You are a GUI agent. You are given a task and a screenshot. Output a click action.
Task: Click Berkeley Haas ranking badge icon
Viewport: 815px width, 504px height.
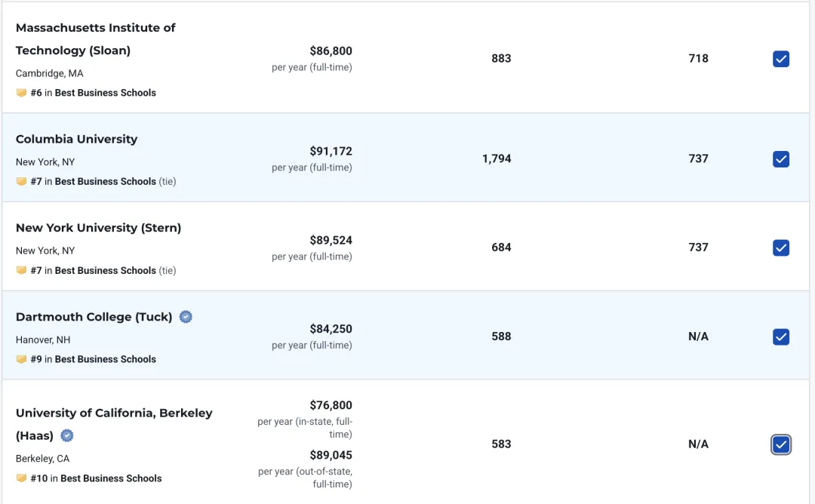click(x=21, y=478)
